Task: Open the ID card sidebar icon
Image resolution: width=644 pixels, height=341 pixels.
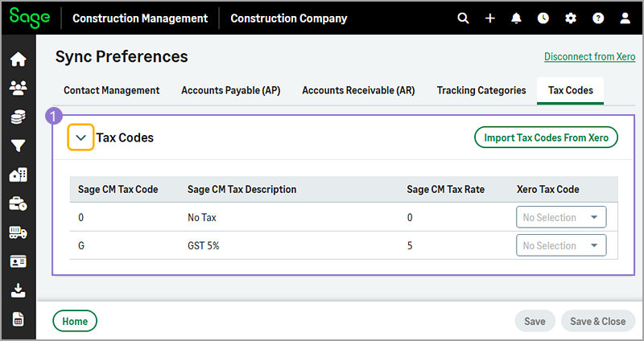Action: click(x=18, y=261)
